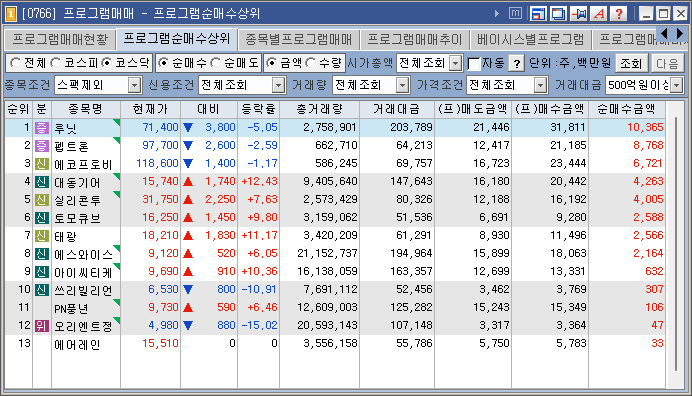Sort by the 순매수금액 column header
Image resolution: width=692 pixels, height=396 pixels.
coord(626,109)
